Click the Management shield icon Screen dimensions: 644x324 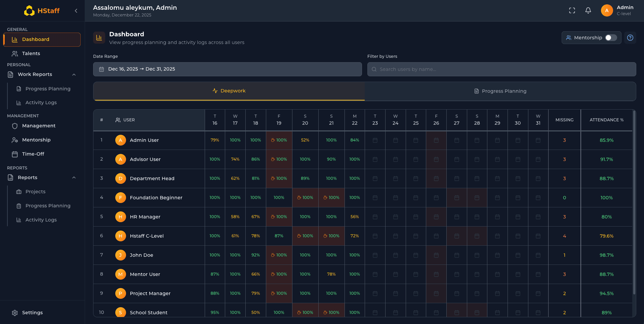[x=15, y=126]
